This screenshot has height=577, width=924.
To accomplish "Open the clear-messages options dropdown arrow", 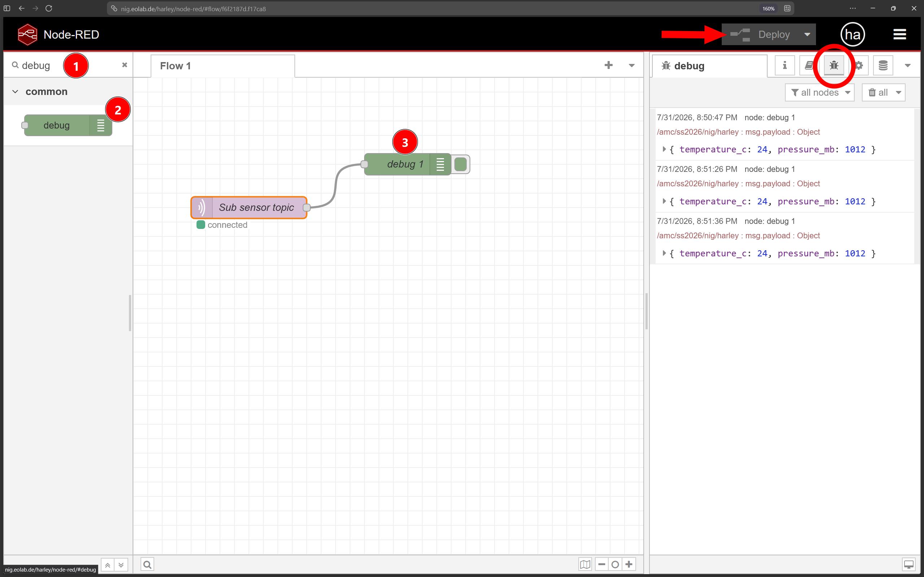I will pyautogui.click(x=898, y=92).
